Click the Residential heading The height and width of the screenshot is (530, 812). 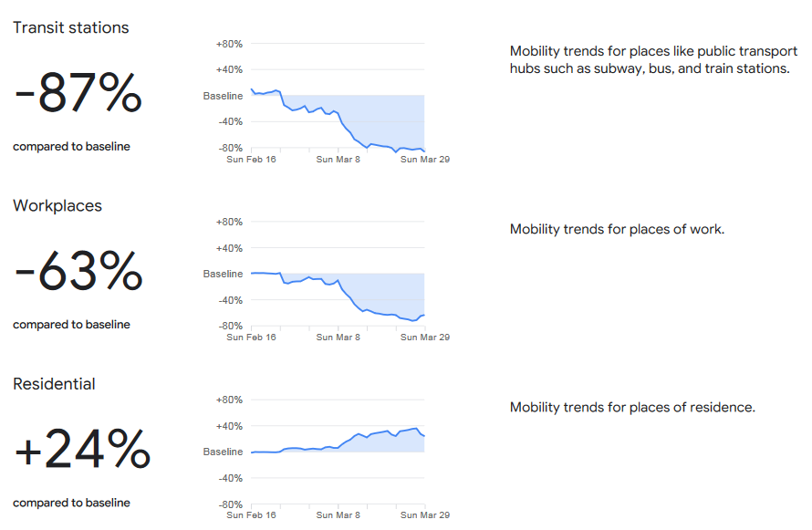click(x=55, y=383)
